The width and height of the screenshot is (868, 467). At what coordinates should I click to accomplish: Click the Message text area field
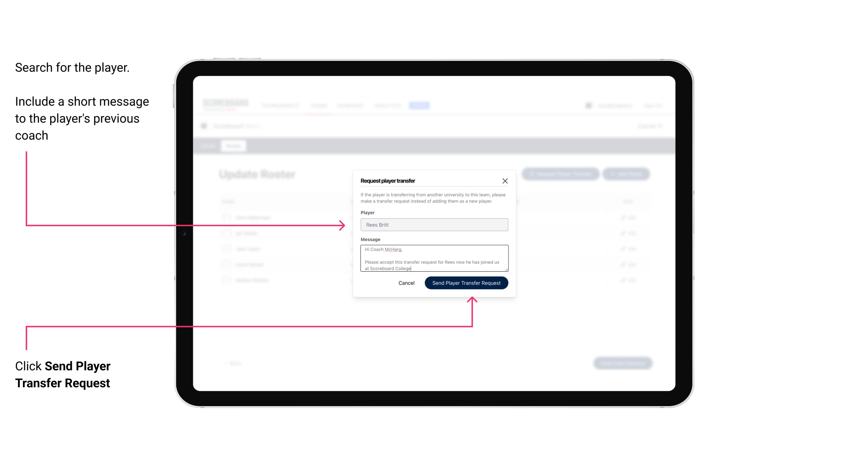(433, 258)
